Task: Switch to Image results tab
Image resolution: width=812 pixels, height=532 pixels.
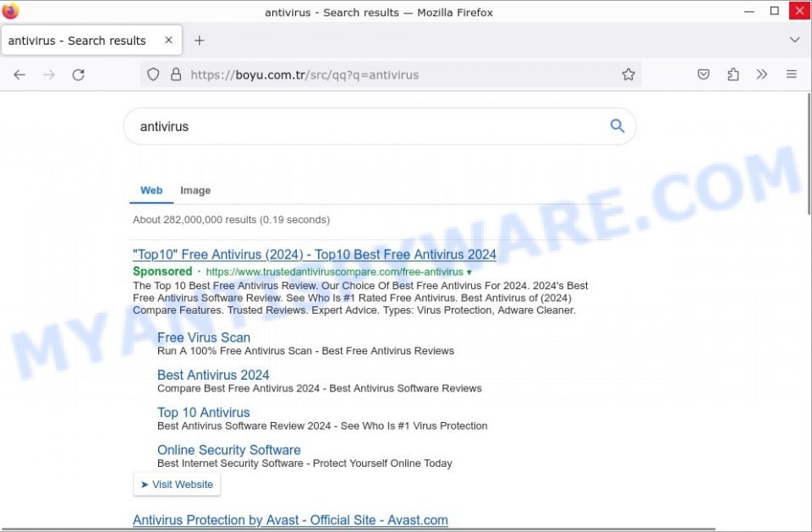Action: click(x=195, y=190)
